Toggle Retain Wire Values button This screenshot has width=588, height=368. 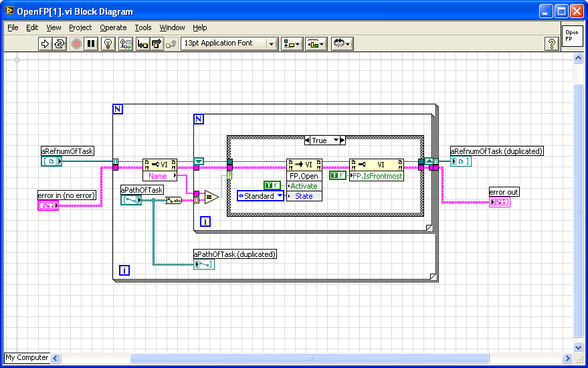point(125,43)
